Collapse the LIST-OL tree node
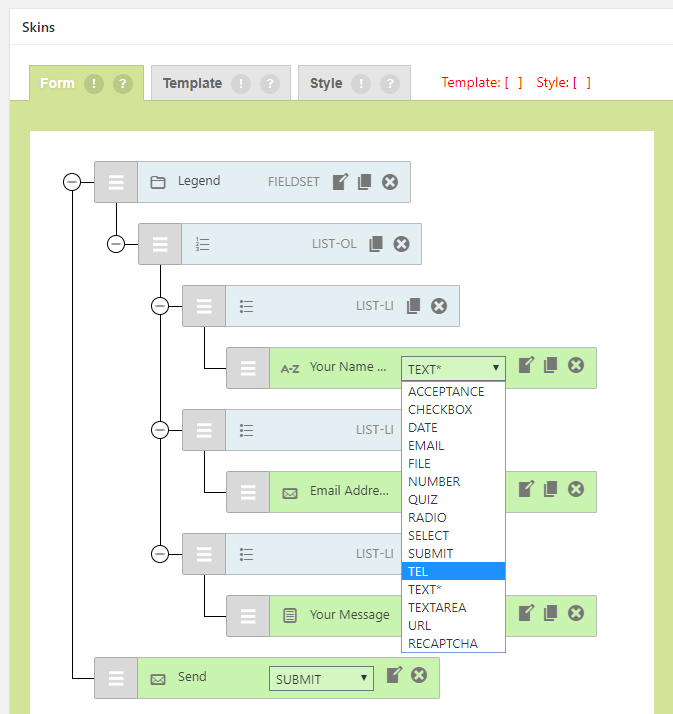The image size is (673, 714). point(116,244)
